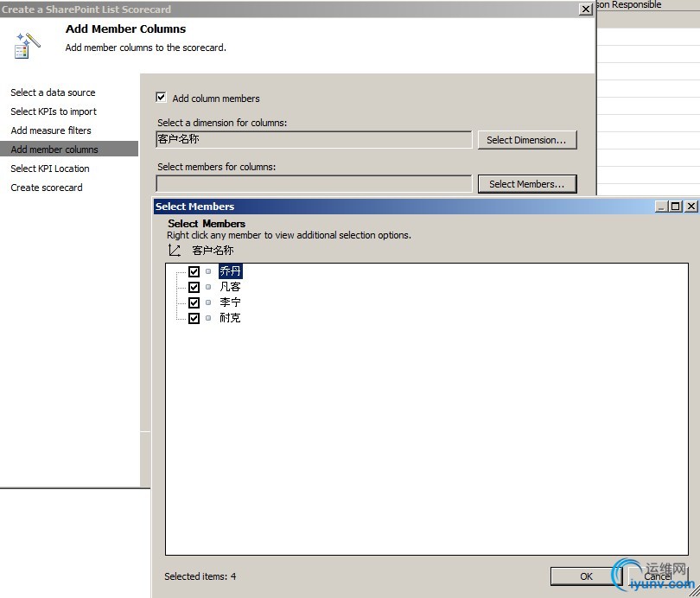Click the scorecard wizard wand icon
This screenshot has height=598, width=700.
(x=28, y=45)
